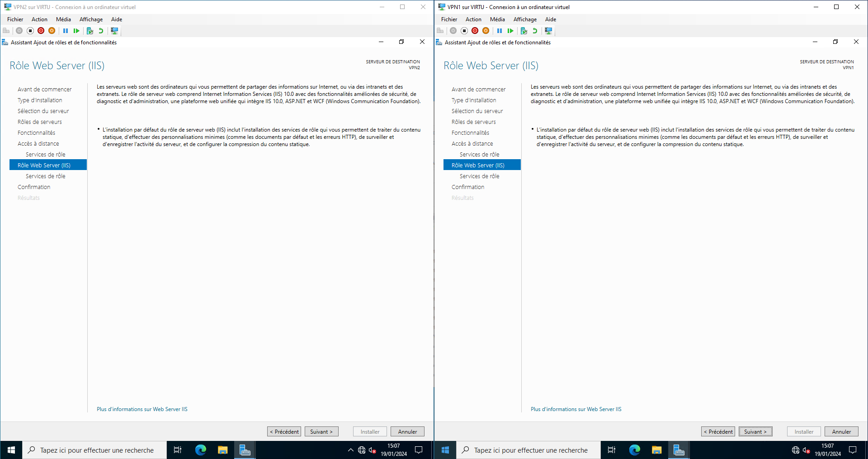Open File Explorer in the VPN1 taskbar
Viewport: 868px width, 459px height.
656,450
